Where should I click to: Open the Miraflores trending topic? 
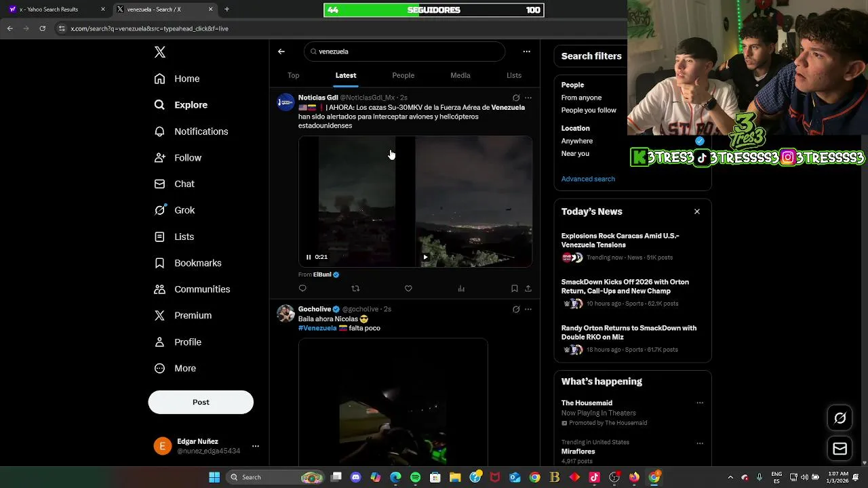(x=578, y=451)
